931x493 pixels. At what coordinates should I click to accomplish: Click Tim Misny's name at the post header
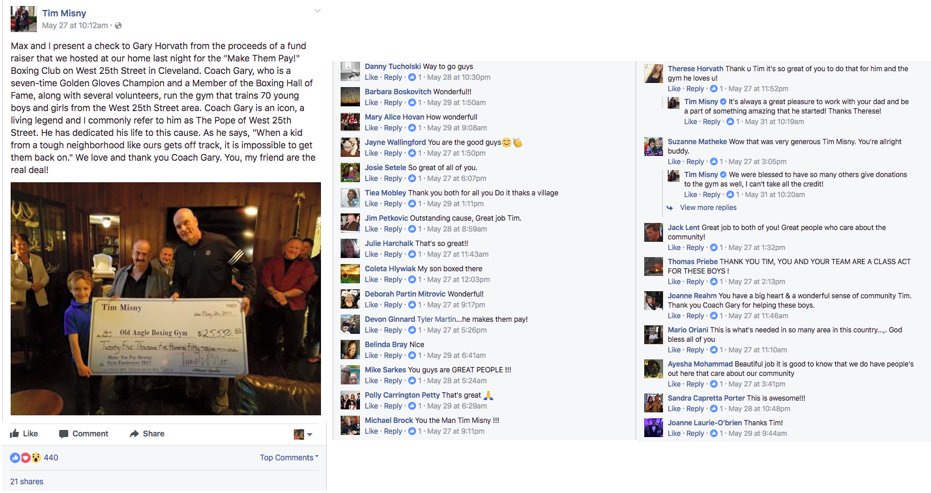[64, 13]
